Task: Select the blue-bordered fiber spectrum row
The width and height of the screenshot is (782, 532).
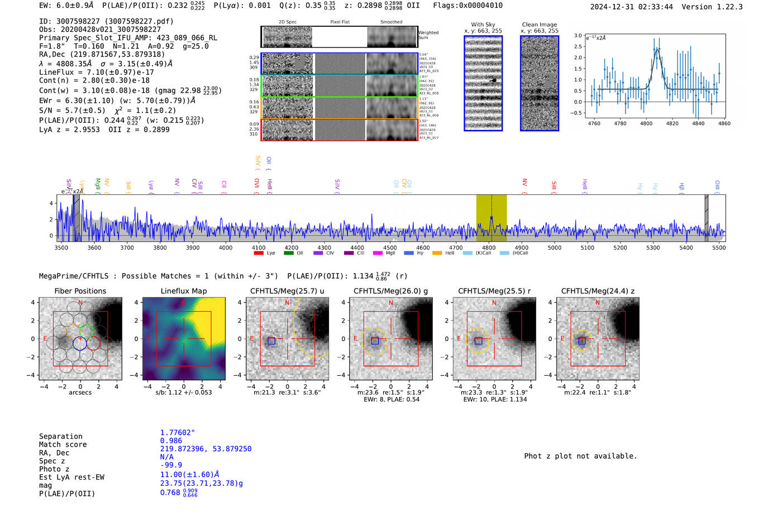Action: [339, 64]
